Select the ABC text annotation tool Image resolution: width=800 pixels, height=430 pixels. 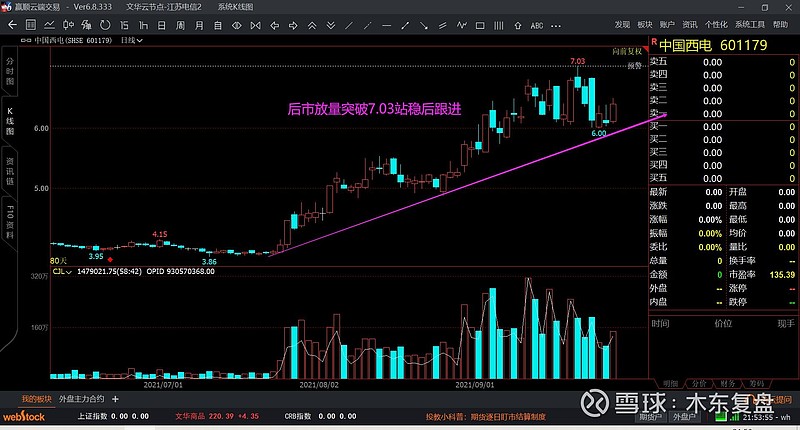click(537, 26)
